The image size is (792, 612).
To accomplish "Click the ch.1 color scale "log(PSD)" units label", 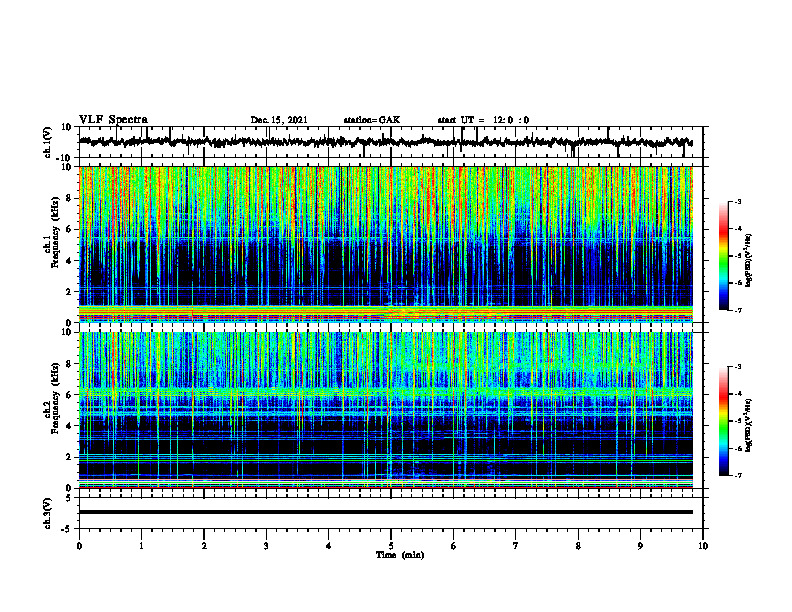I will click(x=749, y=261).
